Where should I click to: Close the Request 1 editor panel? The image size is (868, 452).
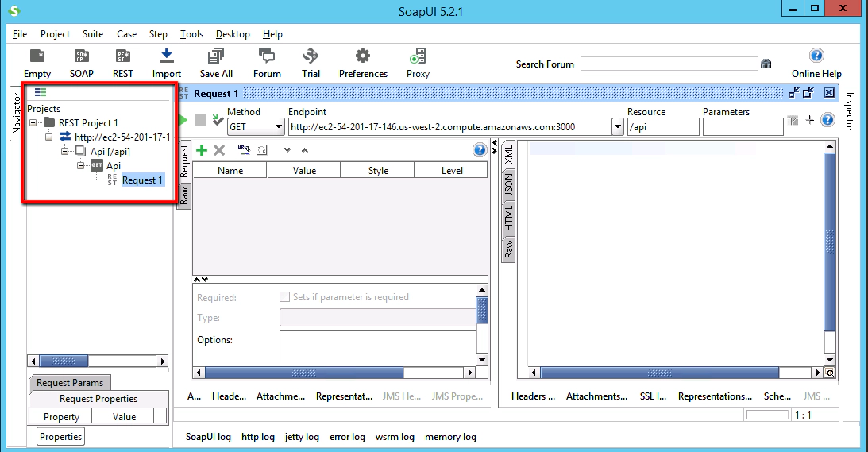pos(829,92)
